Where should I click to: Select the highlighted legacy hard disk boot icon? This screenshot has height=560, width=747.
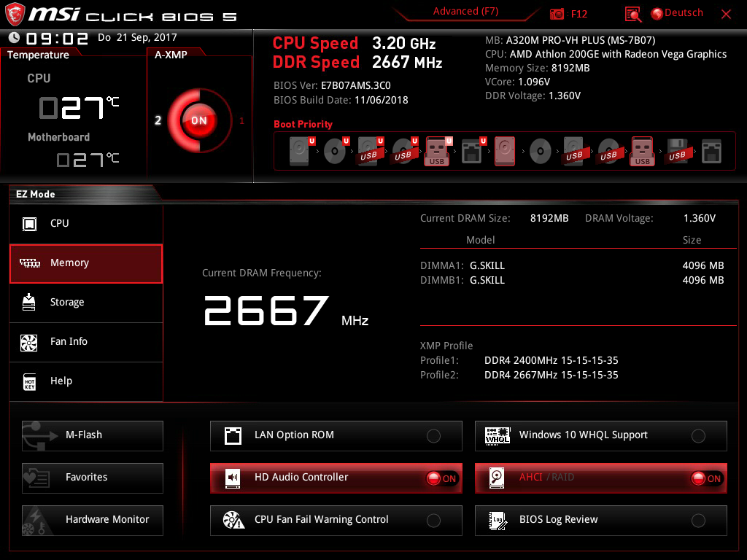tap(505, 152)
